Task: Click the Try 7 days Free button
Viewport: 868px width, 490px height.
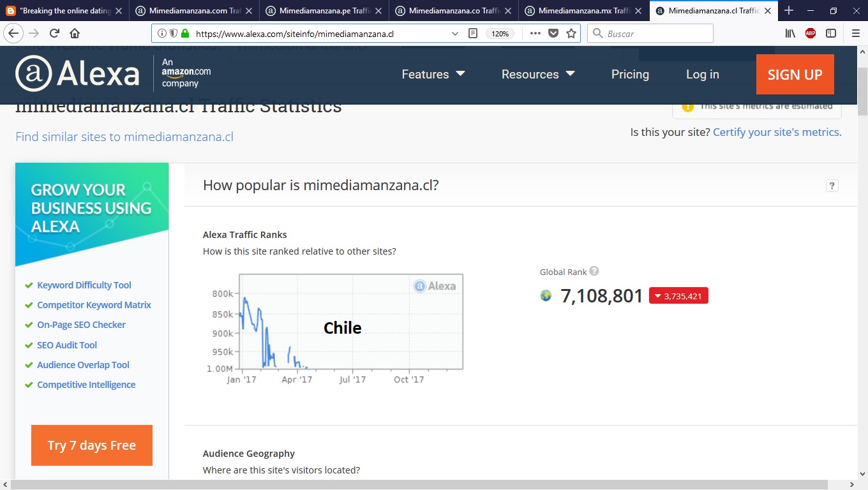Action: coord(92,445)
